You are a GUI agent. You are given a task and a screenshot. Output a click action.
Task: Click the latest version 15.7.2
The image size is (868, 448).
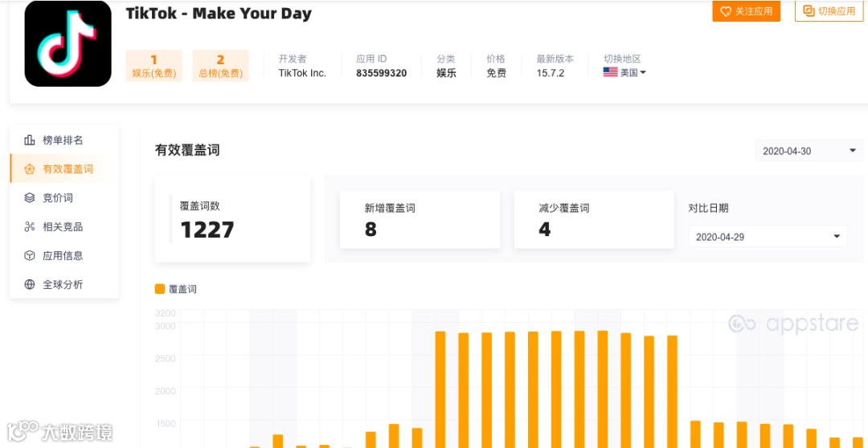pyautogui.click(x=551, y=73)
